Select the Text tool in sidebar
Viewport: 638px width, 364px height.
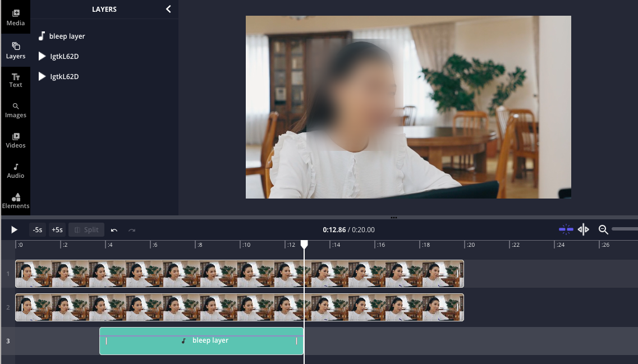[x=15, y=80]
